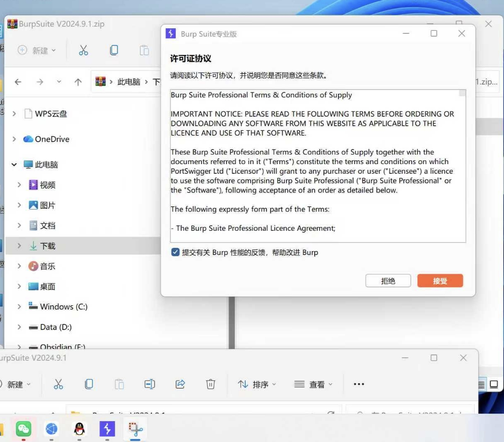Click the Rename icon in bottom window toolbar
The height and width of the screenshot is (442, 504).
click(150, 384)
